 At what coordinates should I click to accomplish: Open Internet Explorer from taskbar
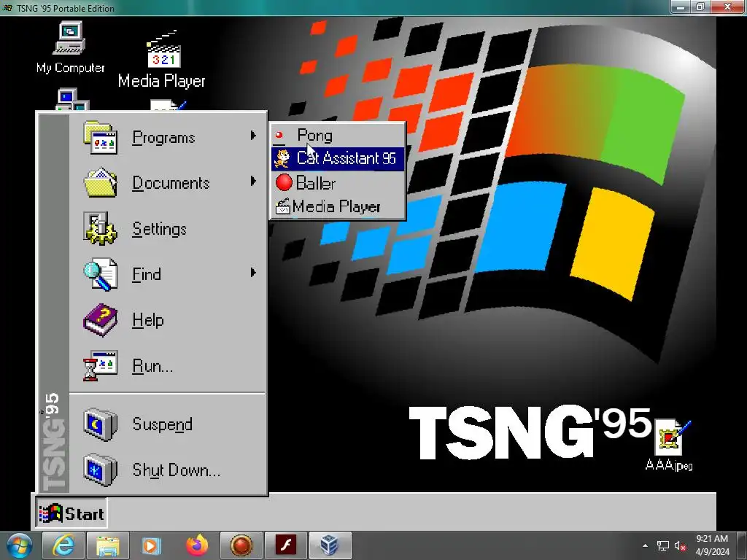[x=63, y=545]
